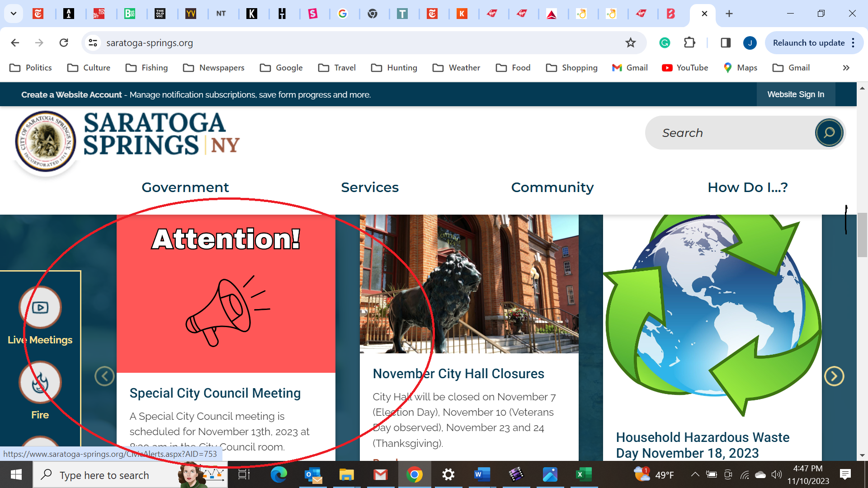Open the Special City Council Meeting link

(x=215, y=393)
